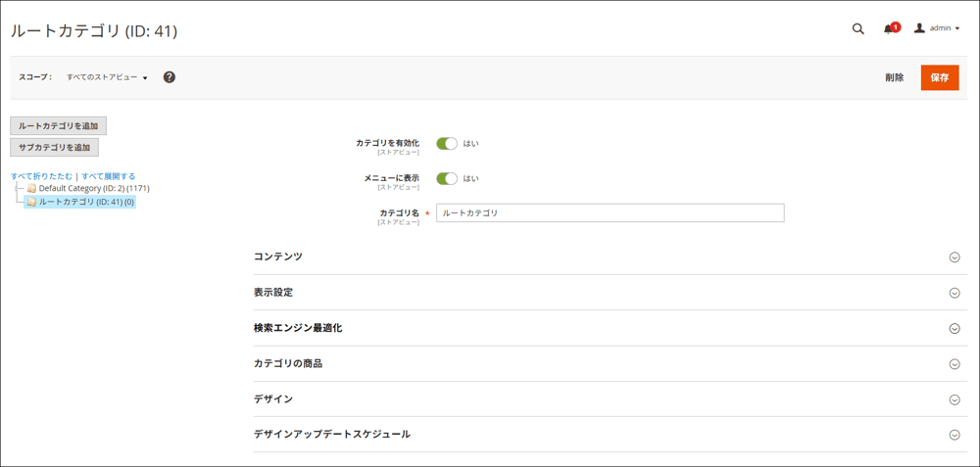Toggle the メニューに表示 switch
980x467 pixels.
tap(447, 178)
